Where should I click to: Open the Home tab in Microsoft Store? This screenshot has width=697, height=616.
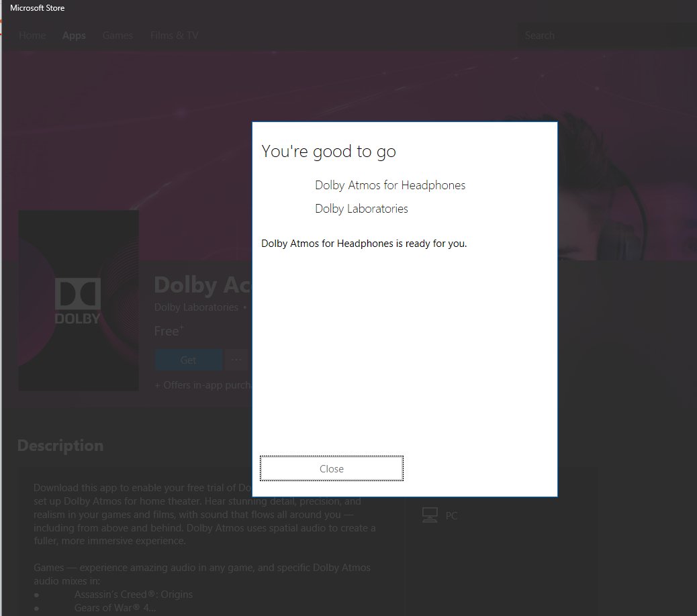[32, 36]
